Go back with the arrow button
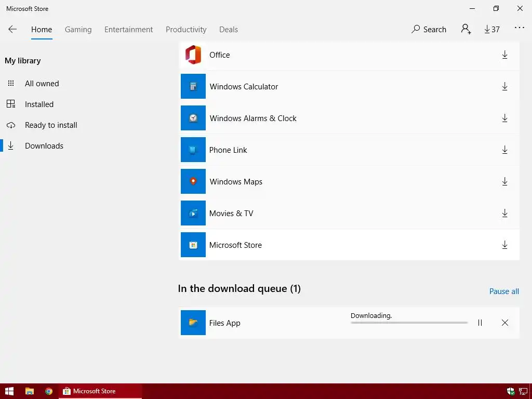 (x=12, y=29)
